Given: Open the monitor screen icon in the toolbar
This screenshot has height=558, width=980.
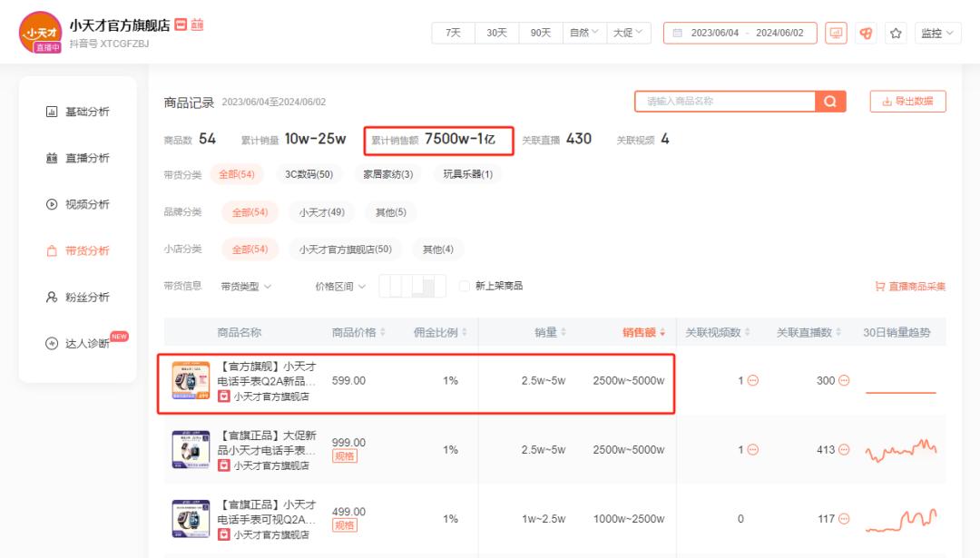Looking at the screenshot, I should tap(836, 33).
